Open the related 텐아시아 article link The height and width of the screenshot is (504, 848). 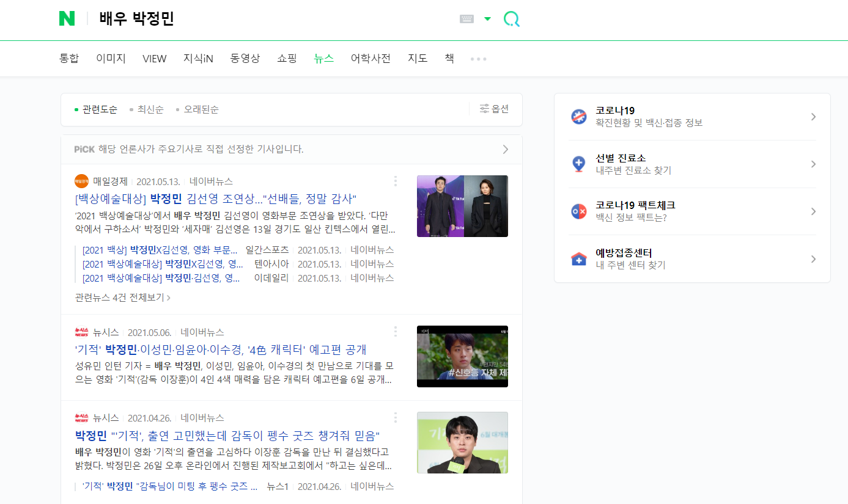[163, 264]
